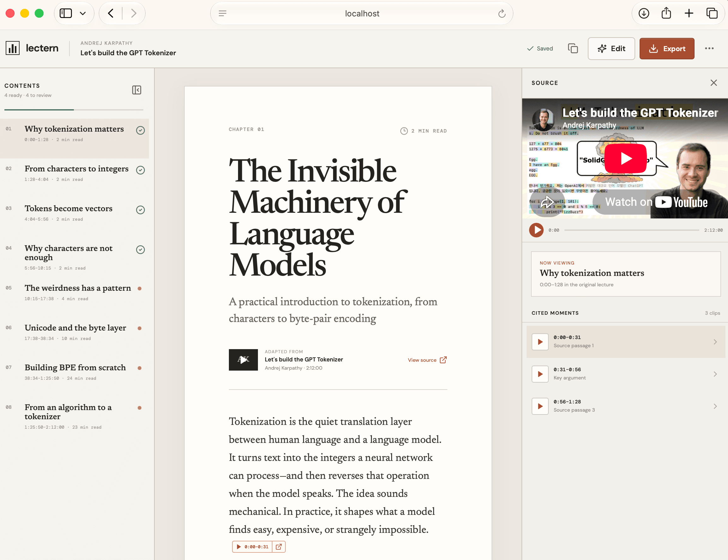Screen dimensions: 728x560
Task: Play the 0:00-0:31 cited clip
Action: click(x=540, y=342)
